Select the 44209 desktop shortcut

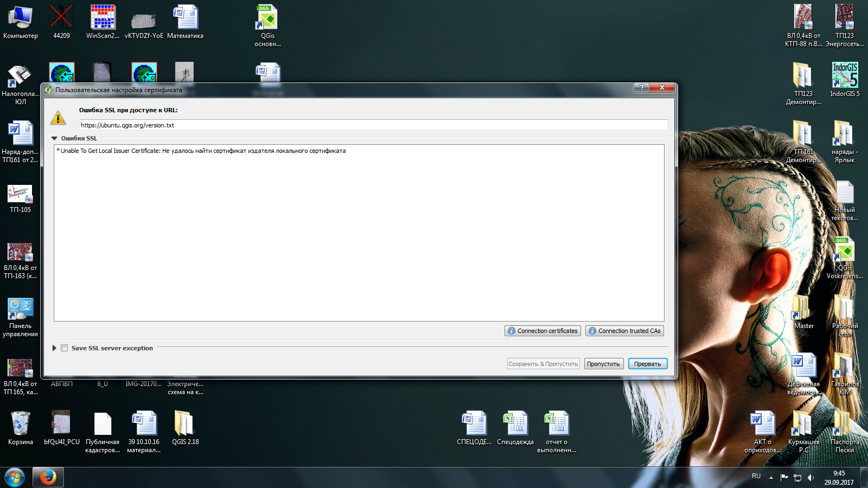click(x=61, y=22)
